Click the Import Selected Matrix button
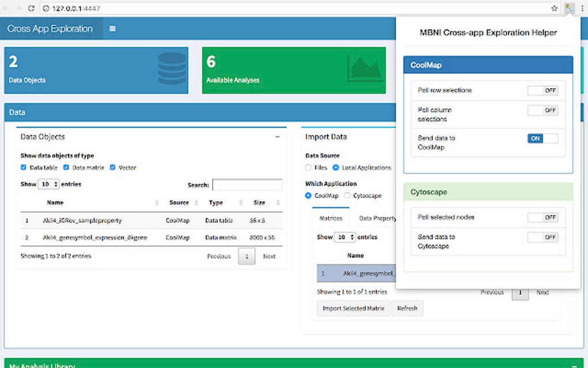 pos(353,308)
